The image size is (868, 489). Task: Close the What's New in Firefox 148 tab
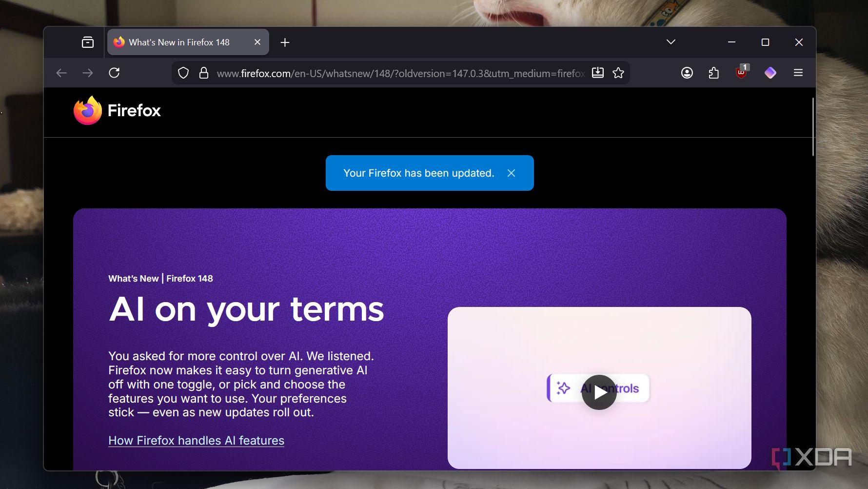pyautogui.click(x=257, y=42)
